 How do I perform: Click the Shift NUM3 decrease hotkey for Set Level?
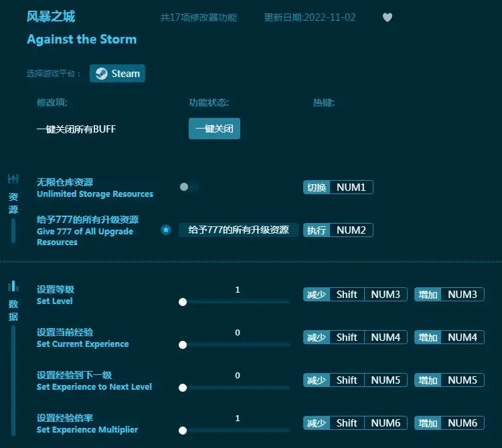(368, 295)
